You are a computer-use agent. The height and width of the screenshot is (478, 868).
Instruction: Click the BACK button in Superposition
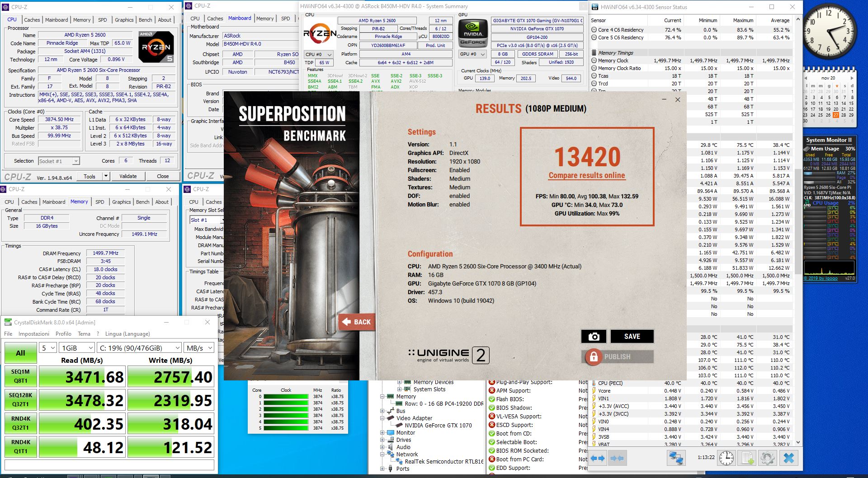(x=357, y=322)
